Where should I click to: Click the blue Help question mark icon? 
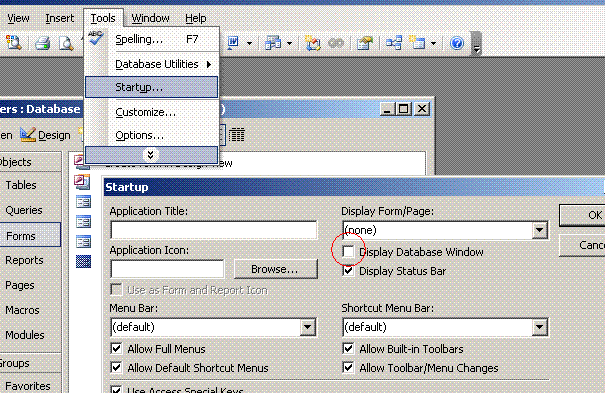coord(457,43)
